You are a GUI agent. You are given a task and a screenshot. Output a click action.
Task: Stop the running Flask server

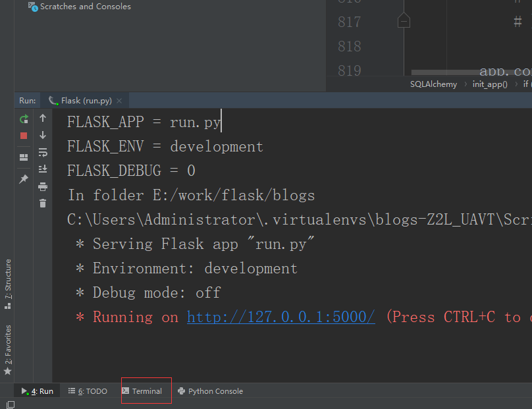(x=23, y=136)
